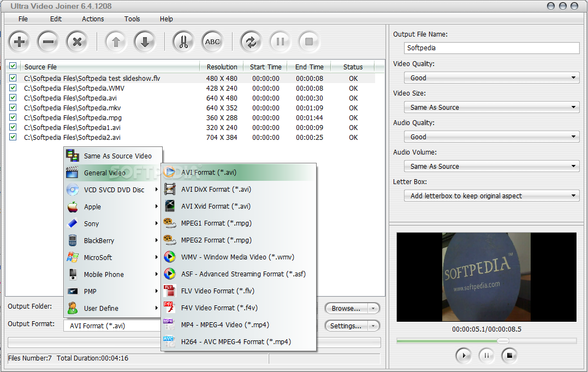
Task: Click the FLV Video Format icon
Action: (x=169, y=291)
